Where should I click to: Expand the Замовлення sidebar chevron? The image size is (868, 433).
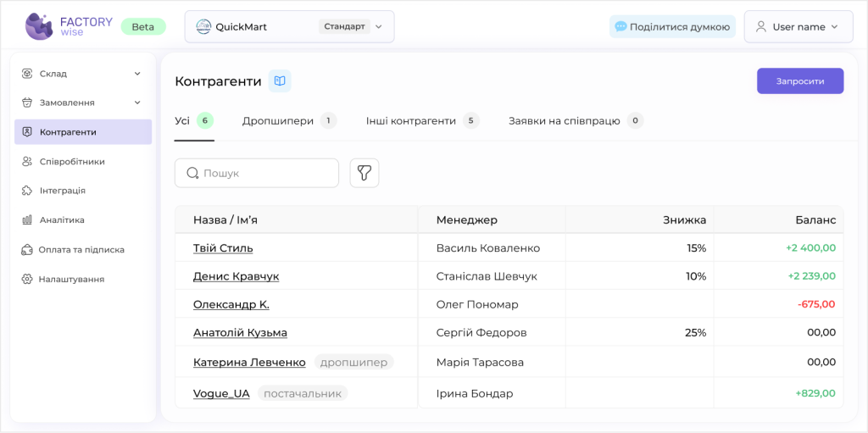137,103
